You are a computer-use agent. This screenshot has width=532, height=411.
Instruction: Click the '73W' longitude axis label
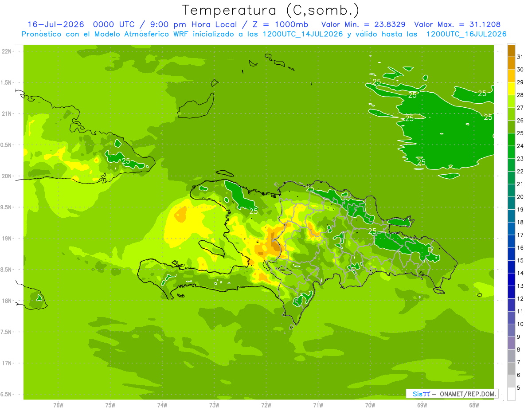coord(214,405)
